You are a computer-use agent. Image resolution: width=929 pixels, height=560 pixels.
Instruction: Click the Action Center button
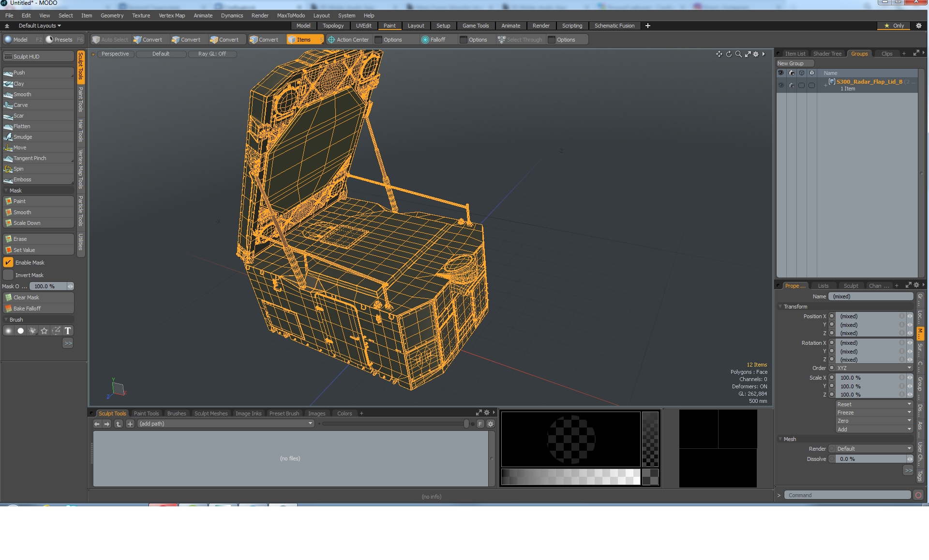pos(348,40)
